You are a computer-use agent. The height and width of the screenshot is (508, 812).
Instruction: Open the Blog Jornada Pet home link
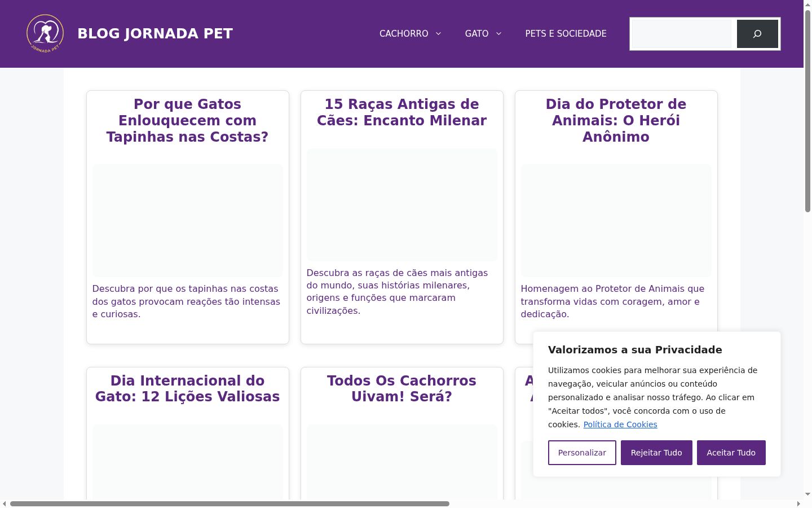[155, 34]
